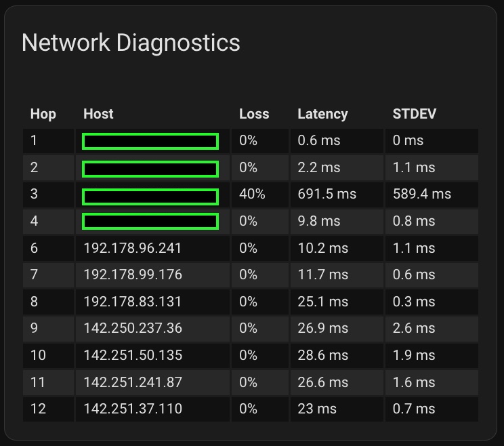Click the redacted host box for hop 3
The height and width of the screenshot is (446, 504).
pos(150,197)
